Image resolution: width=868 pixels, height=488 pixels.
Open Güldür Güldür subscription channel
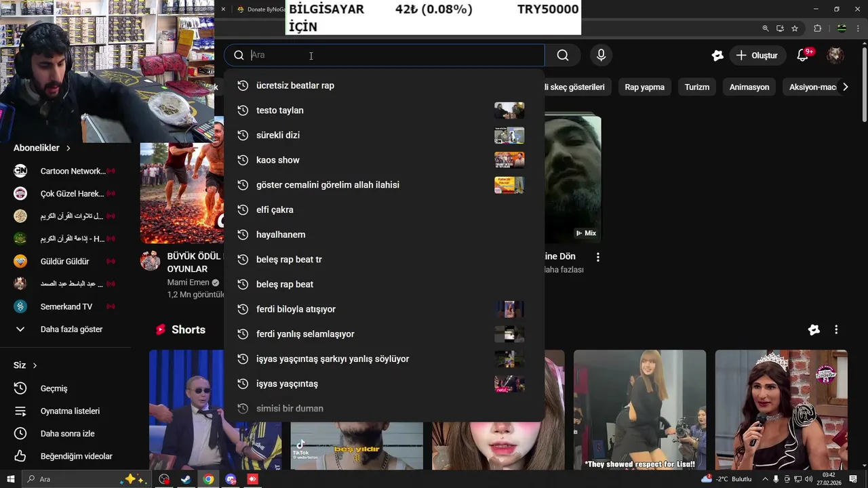(x=64, y=262)
